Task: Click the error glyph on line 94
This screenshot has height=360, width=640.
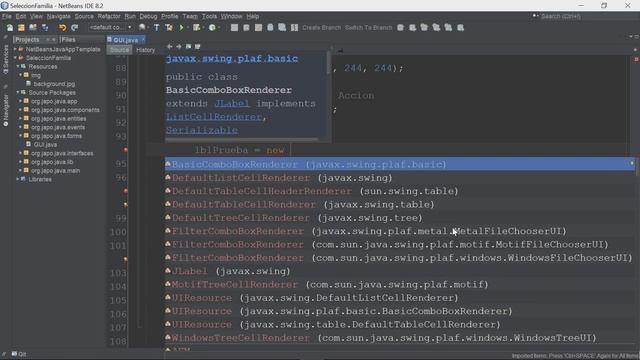Action: click(126, 150)
